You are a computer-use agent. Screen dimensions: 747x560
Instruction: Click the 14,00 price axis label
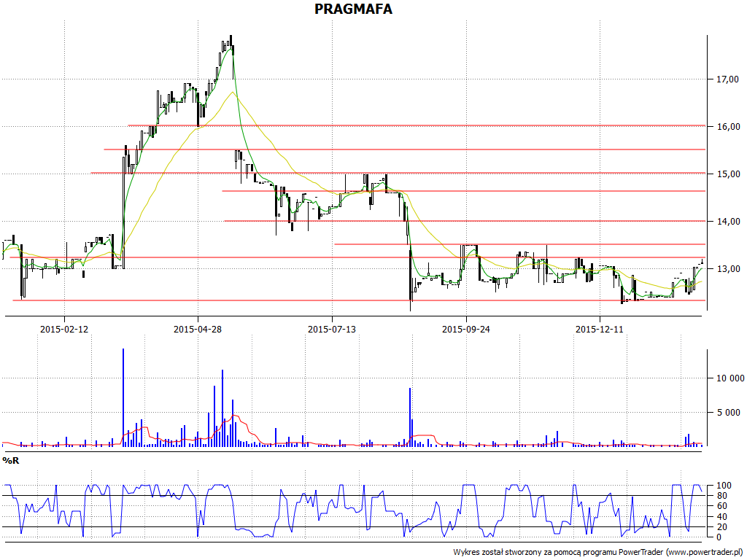click(x=728, y=221)
